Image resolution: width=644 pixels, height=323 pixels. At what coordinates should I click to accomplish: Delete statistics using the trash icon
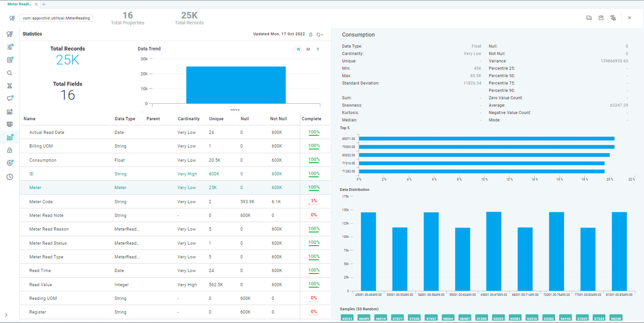point(311,34)
